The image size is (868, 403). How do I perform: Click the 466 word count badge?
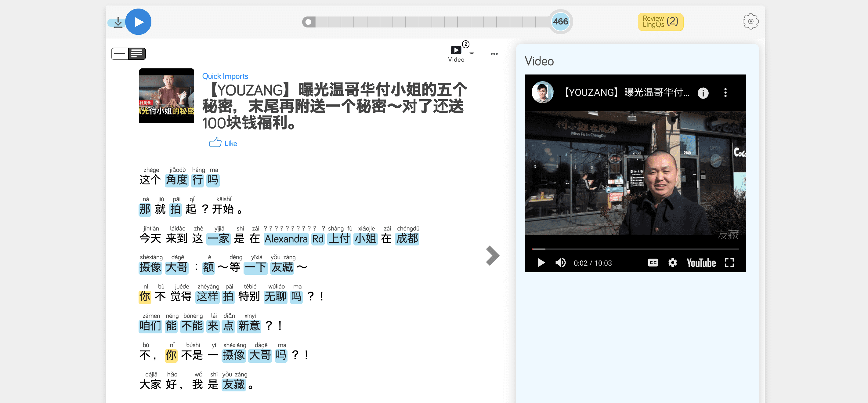[560, 22]
